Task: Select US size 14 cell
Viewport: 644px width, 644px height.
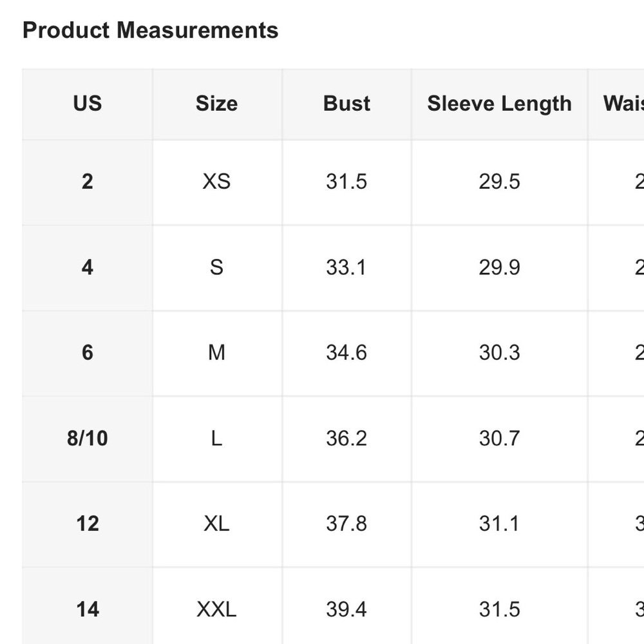Action: tap(88, 609)
